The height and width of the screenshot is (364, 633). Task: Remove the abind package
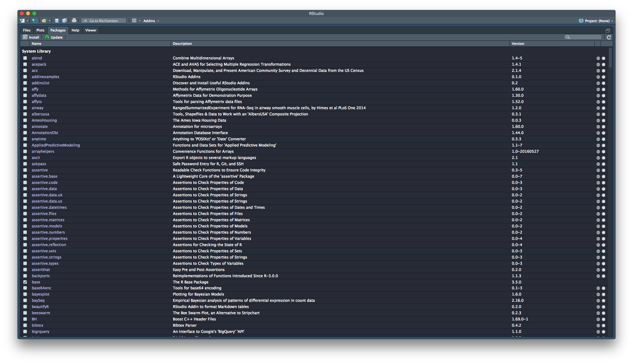[603, 58]
